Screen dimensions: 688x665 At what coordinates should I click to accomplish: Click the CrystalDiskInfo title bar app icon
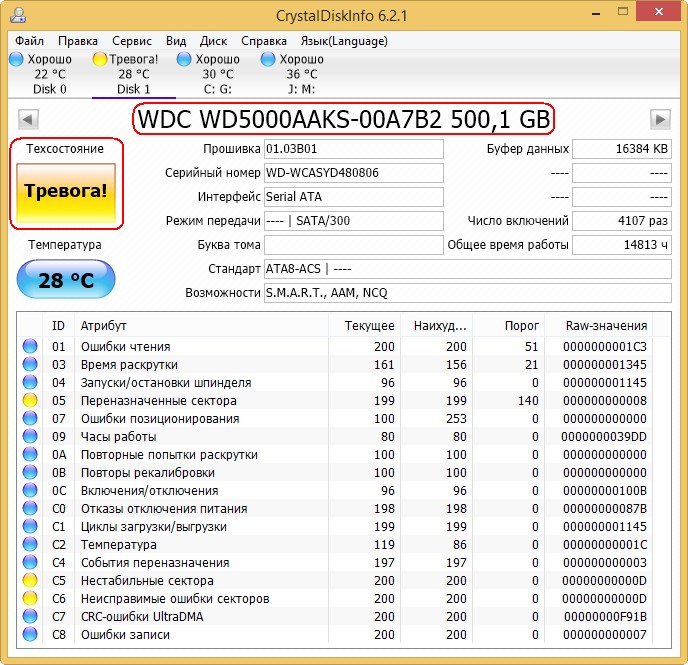click(18, 15)
